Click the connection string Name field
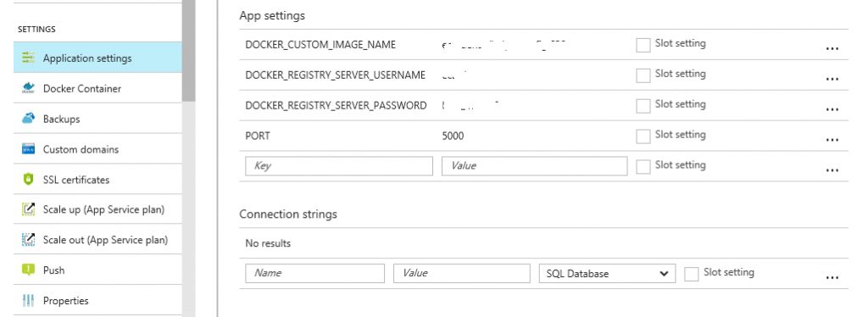Viewport: 868px width, 317px height. point(315,273)
